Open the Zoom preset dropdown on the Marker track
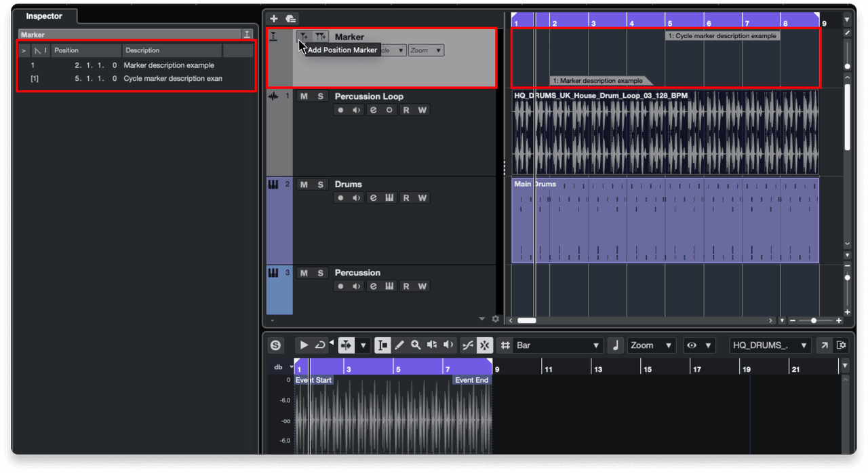This screenshot has width=868, height=473. (x=425, y=50)
